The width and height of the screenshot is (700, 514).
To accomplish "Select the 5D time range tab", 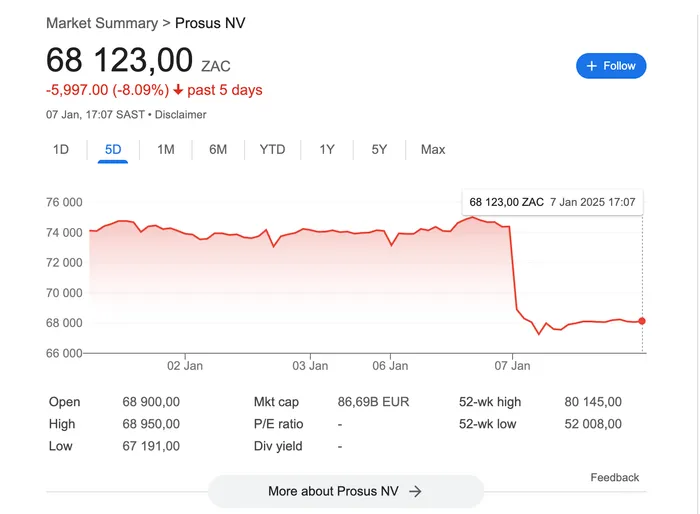I will [x=113, y=150].
